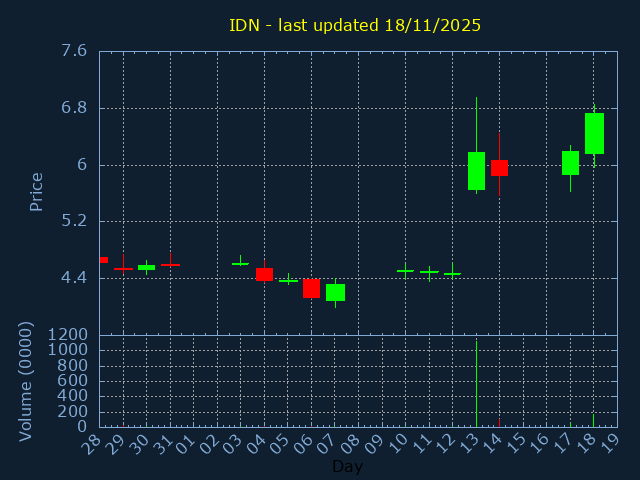Viewport: 640px width, 480px height.
Task: Click the 1200 volume tick label
Action: point(67,334)
